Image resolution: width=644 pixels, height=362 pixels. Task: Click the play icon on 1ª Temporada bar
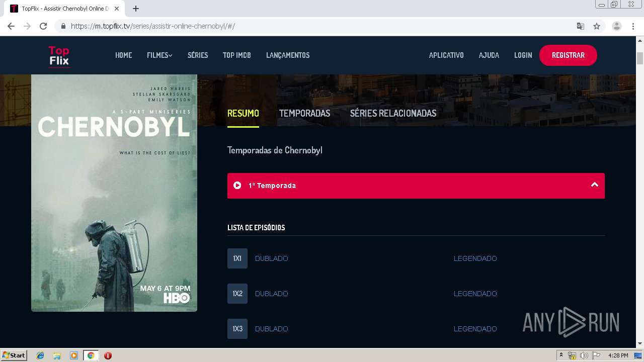pos(237,186)
